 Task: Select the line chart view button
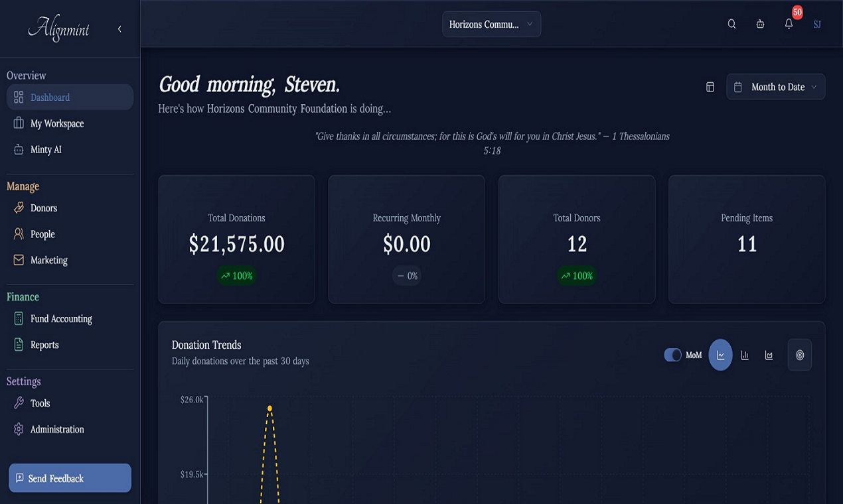click(720, 355)
